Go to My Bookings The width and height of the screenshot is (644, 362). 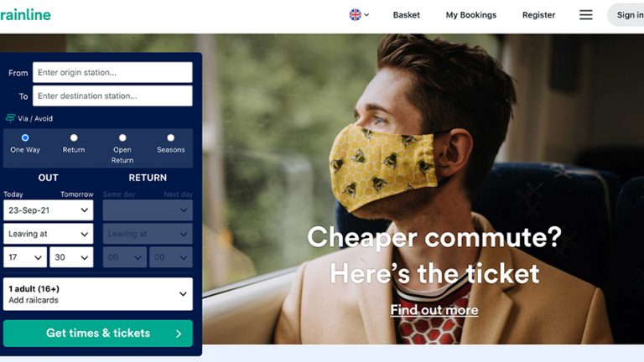tap(471, 15)
